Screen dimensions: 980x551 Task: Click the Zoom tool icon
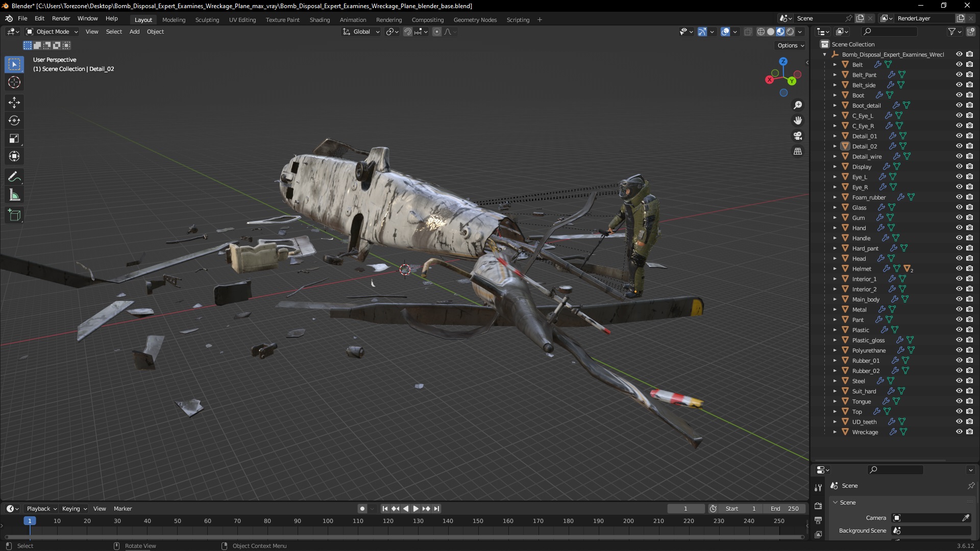798,105
